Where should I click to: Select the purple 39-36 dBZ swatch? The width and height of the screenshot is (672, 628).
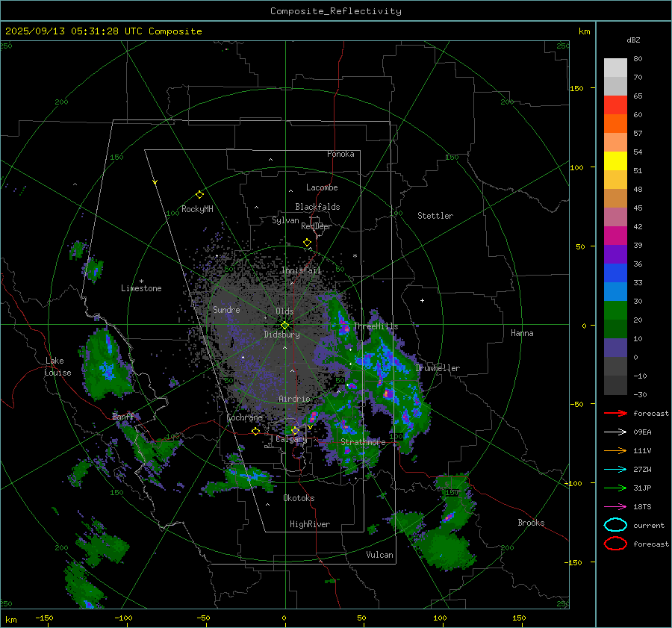click(x=615, y=255)
